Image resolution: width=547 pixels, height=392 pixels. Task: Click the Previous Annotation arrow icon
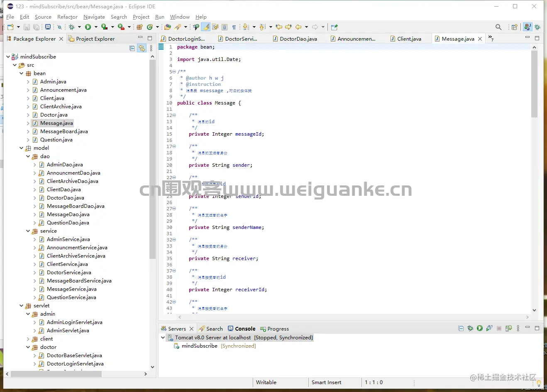pos(262,27)
